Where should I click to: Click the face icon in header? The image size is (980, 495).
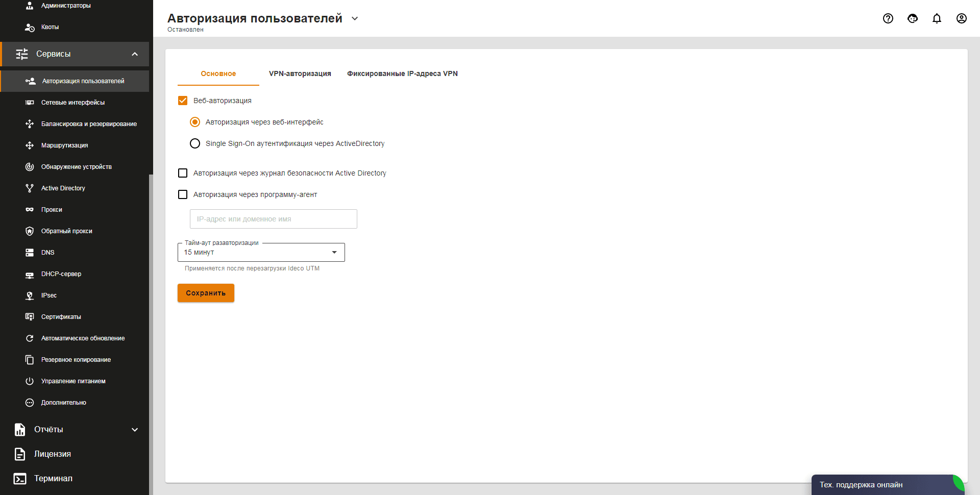(913, 18)
